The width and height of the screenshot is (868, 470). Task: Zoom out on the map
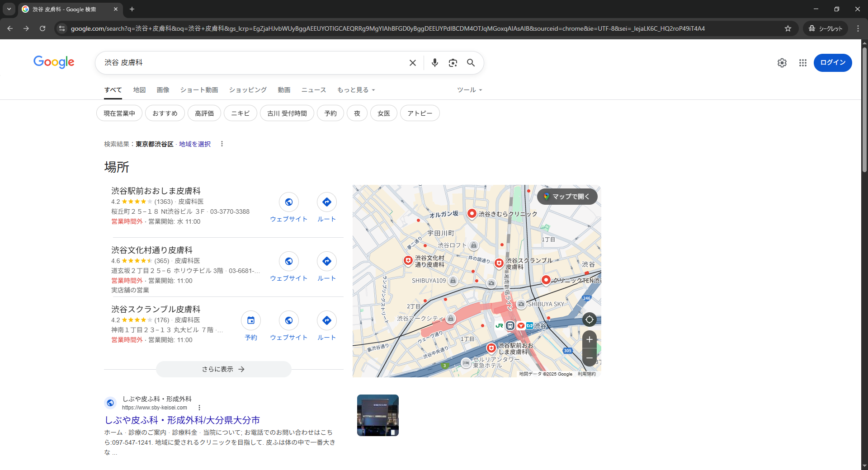[590, 358]
